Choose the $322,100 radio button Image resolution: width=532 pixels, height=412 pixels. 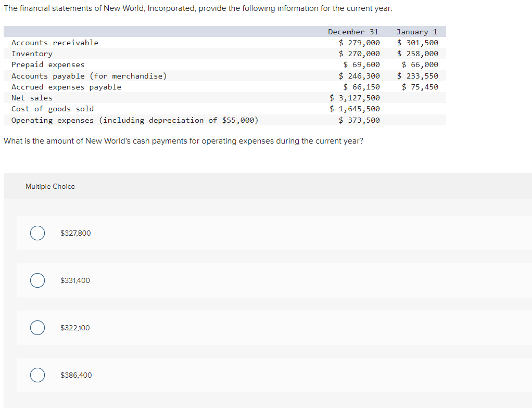click(37, 328)
